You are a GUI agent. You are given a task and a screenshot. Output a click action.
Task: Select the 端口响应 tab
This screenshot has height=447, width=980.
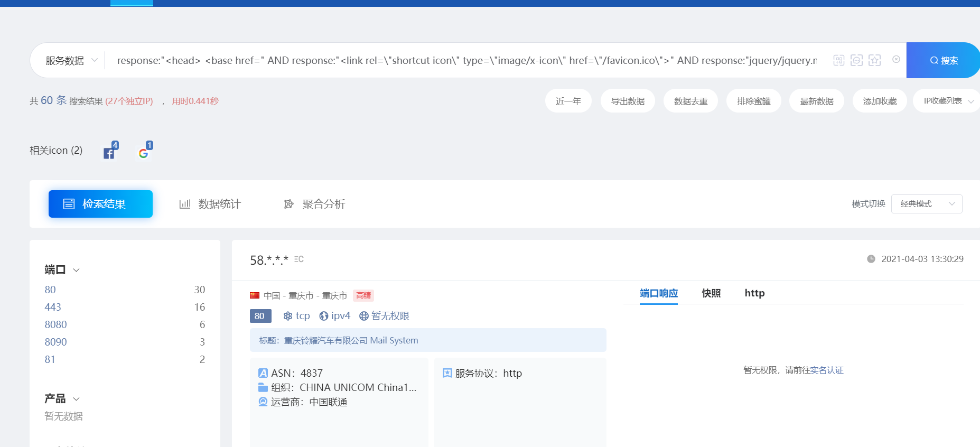click(659, 293)
